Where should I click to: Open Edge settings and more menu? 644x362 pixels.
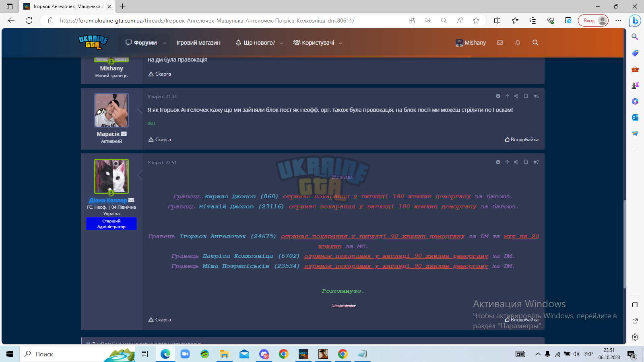point(618,21)
